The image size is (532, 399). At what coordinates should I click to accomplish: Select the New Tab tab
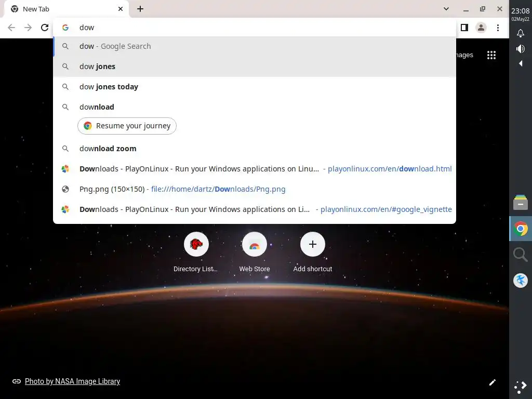(x=66, y=9)
